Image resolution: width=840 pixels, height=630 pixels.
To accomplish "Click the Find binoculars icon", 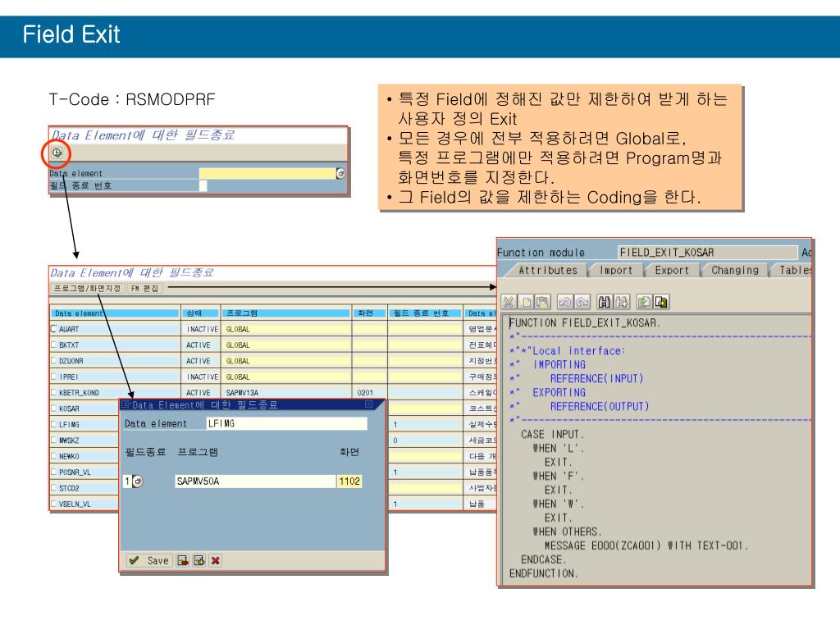I will tap(605, 302).
